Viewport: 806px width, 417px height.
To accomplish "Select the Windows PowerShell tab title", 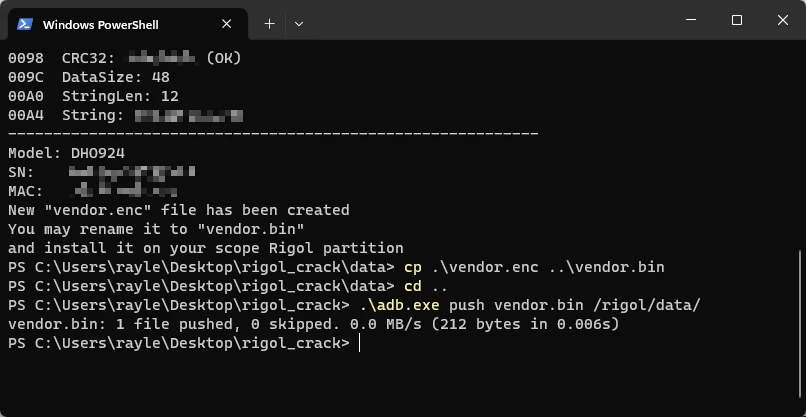I will 100,24.
